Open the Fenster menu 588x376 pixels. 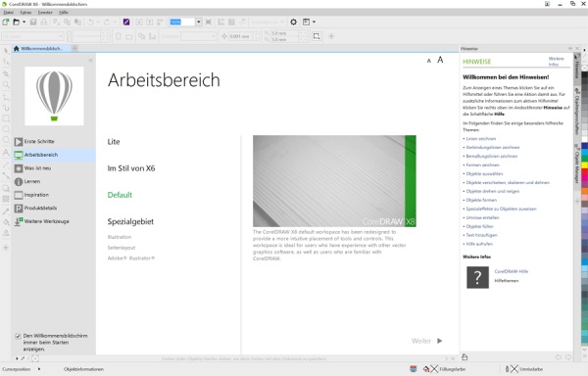45,13
